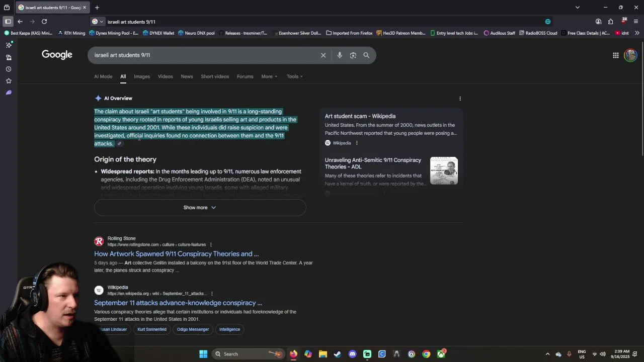Open Rolling Stone result three-dot menu
Screen dimensions: 644x362
tap(211, 245)
